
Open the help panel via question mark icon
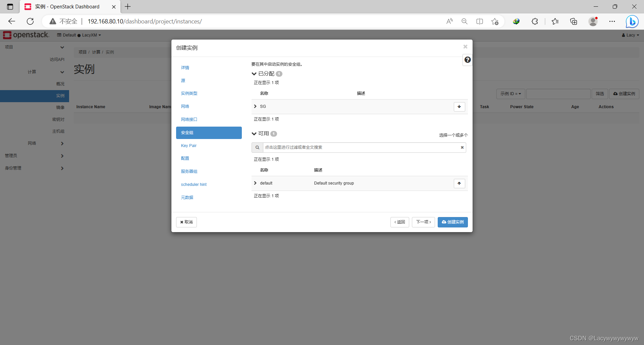tap(467, 60)
